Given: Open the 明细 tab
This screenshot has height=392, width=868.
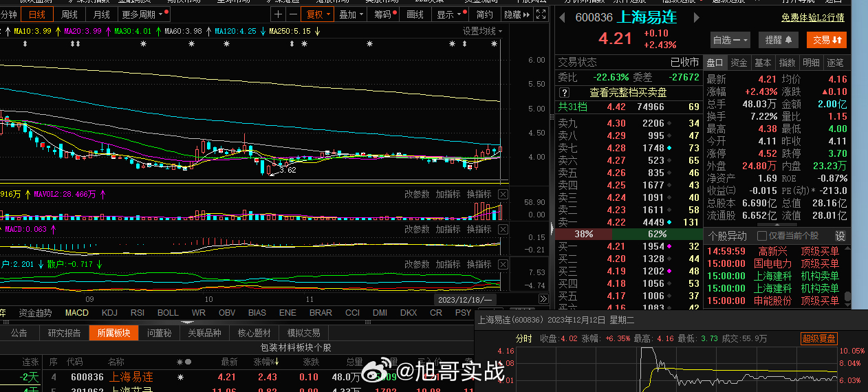Looking at the screenshot, I should [811, 63].
